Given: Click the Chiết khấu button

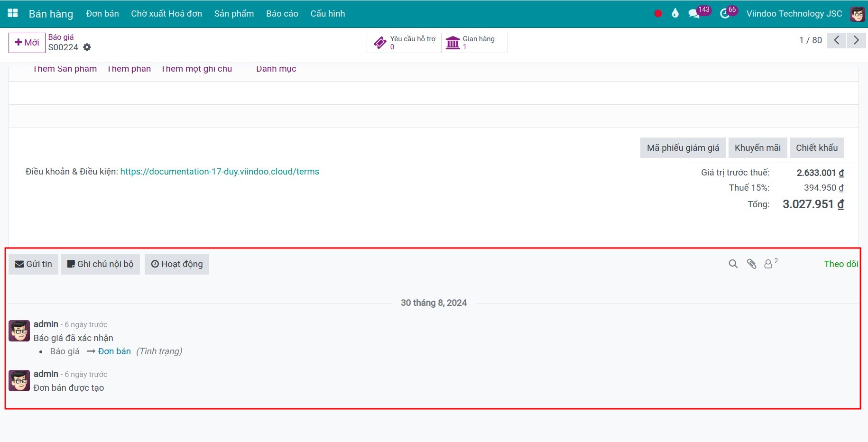Looking at the screenshot, I should (x=817, y=148).
